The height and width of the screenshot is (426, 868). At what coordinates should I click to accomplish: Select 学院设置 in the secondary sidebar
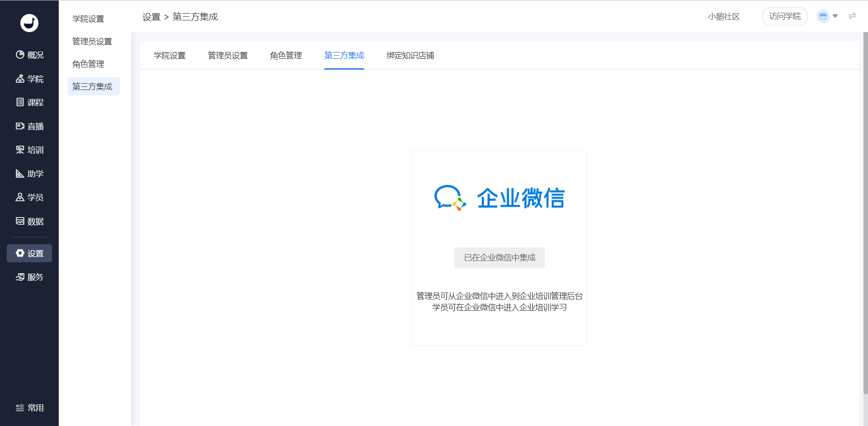[88, 19]
